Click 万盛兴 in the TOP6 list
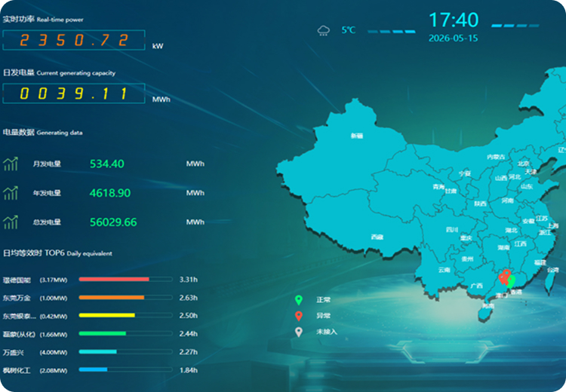The height and width of the screenshot is (392, 566). coord(14,352)
